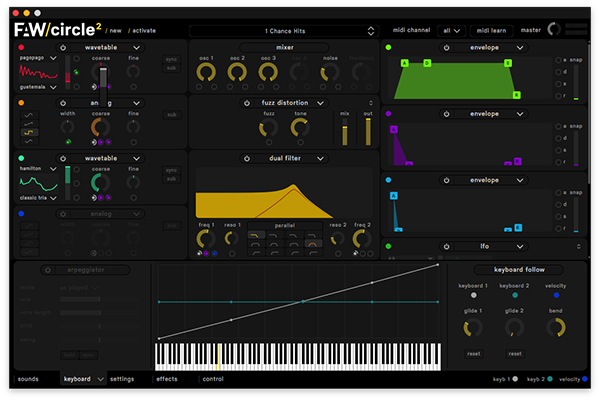Screen dimensions: 600x400
Task: Click the purple envelope modulation dot
Action: (387, 114)
